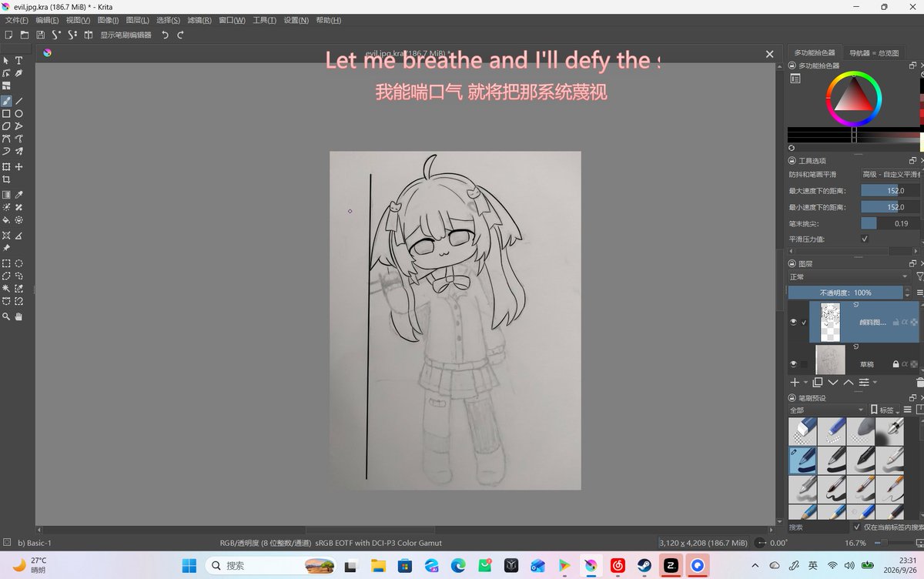Open the 文件(F) menu
Screen dimensions: 924x579
[x=17, y=20]
